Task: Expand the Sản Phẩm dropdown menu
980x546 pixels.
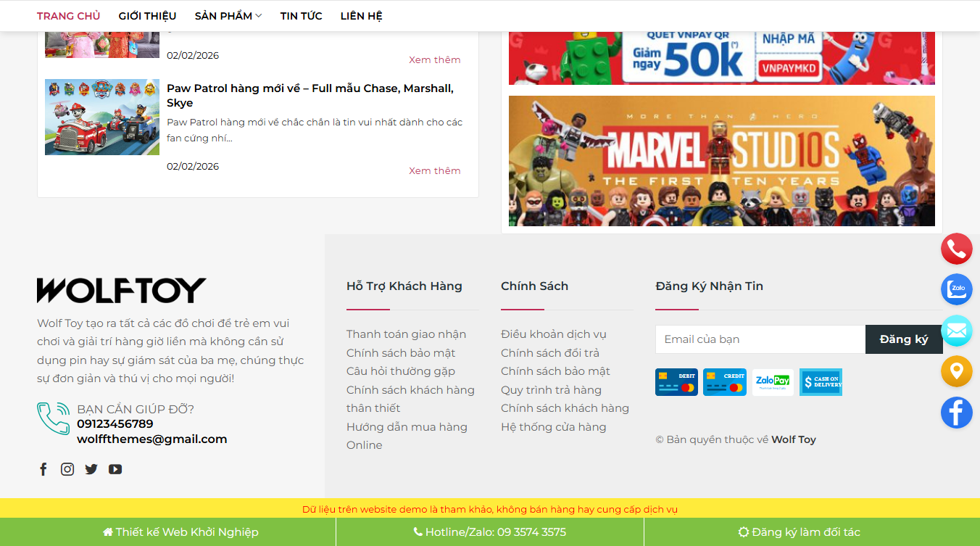Action: tap(228, 16)
